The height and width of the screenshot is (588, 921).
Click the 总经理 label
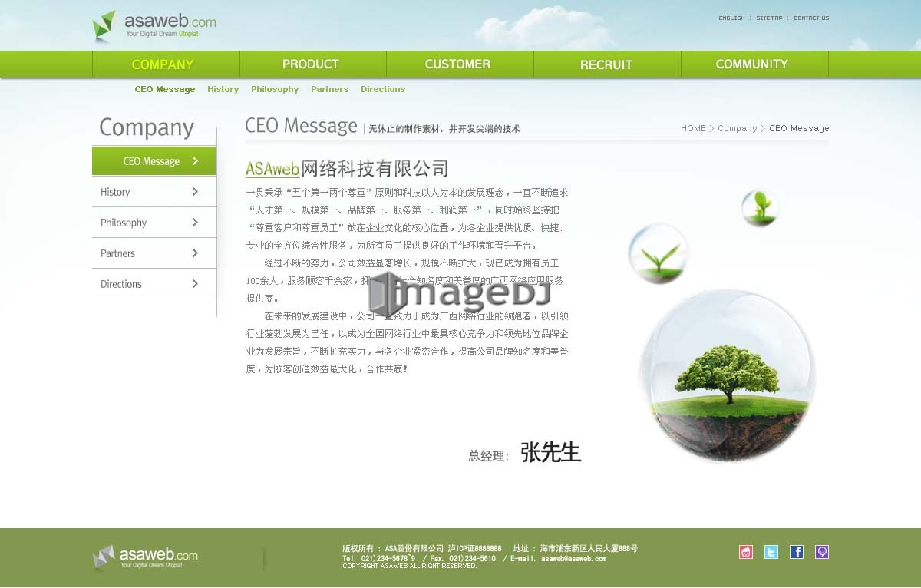point(488,456)
